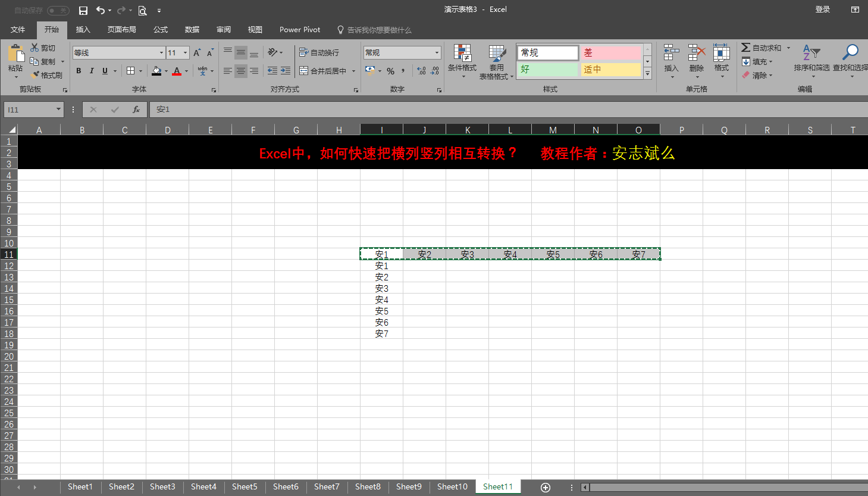
Task: Save the workbook using the floppy disk icon
Action: [83, 10]
